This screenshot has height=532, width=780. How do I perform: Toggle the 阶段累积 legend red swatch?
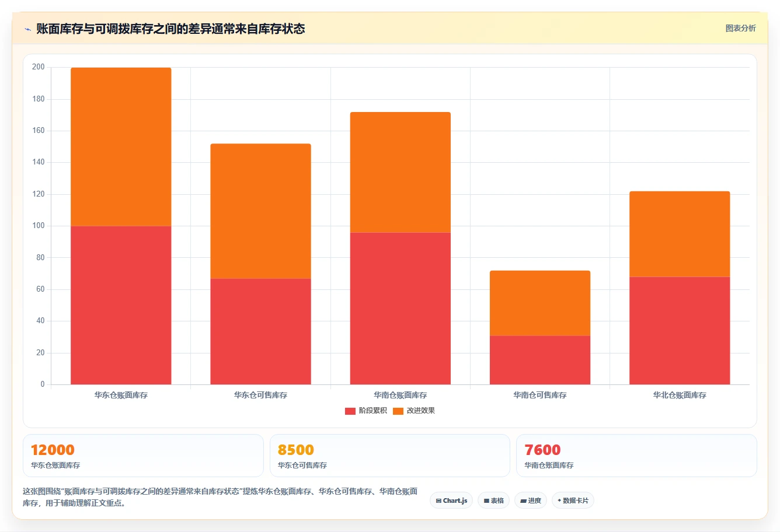tap(350, 411)
